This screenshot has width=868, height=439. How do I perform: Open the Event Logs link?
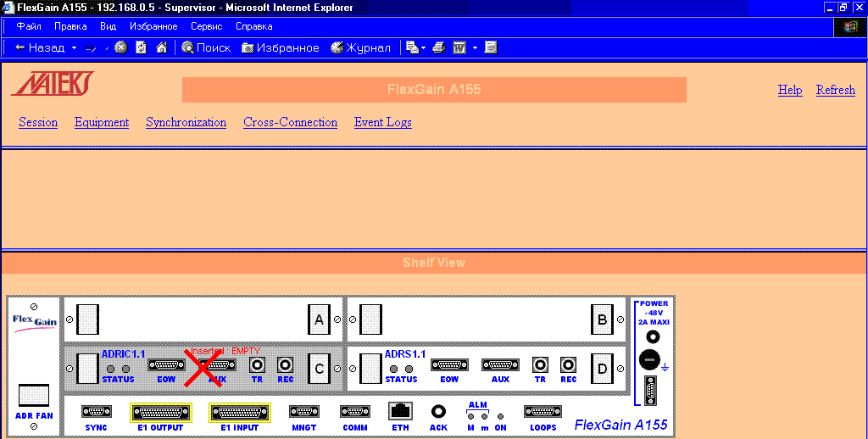click(x=383, y=122)
